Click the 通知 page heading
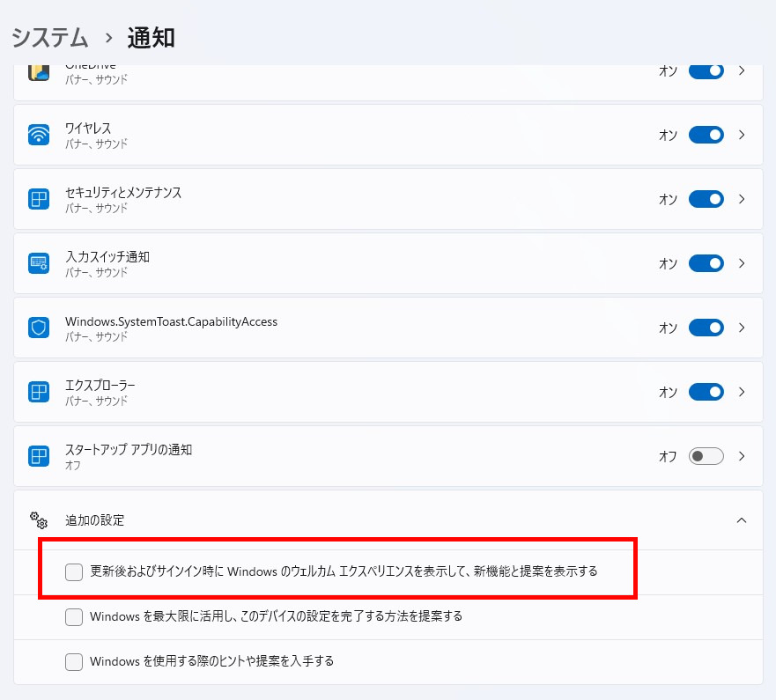This screenshot has height=700, width=776. point(151,38)
